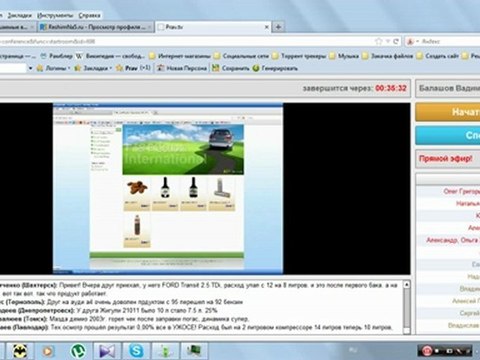Open the Инструменты menu
This screenshot has width=480, height=360.
[x=55, y=15]
